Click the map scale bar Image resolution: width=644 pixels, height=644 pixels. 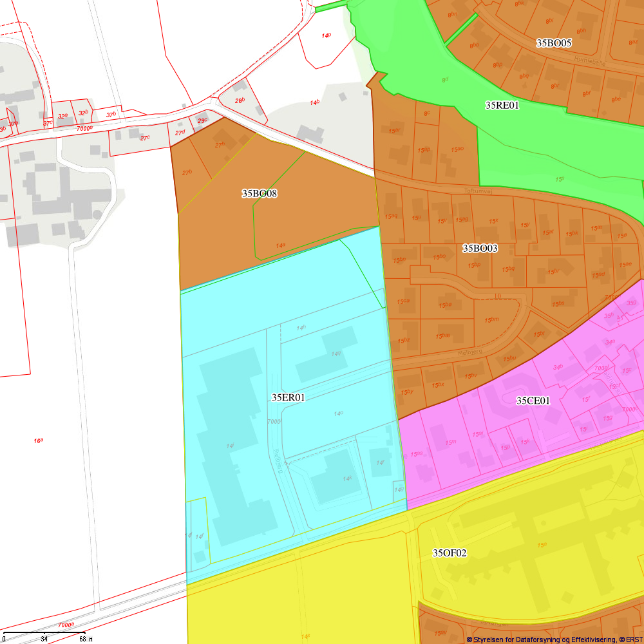click(x=44, y=633)
